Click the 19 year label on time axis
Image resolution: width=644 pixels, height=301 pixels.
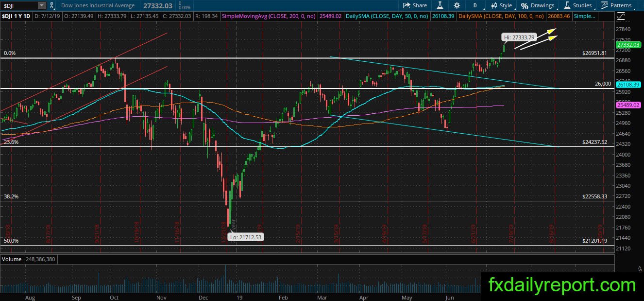tap(239, 297)
